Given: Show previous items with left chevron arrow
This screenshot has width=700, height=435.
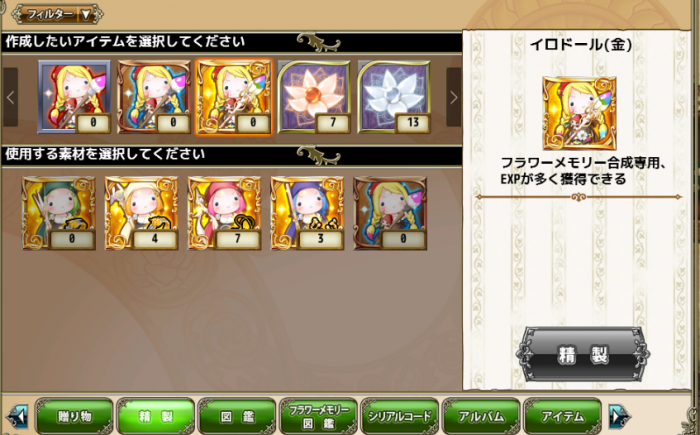Looking at the screenshot, I should pos(10,97).
